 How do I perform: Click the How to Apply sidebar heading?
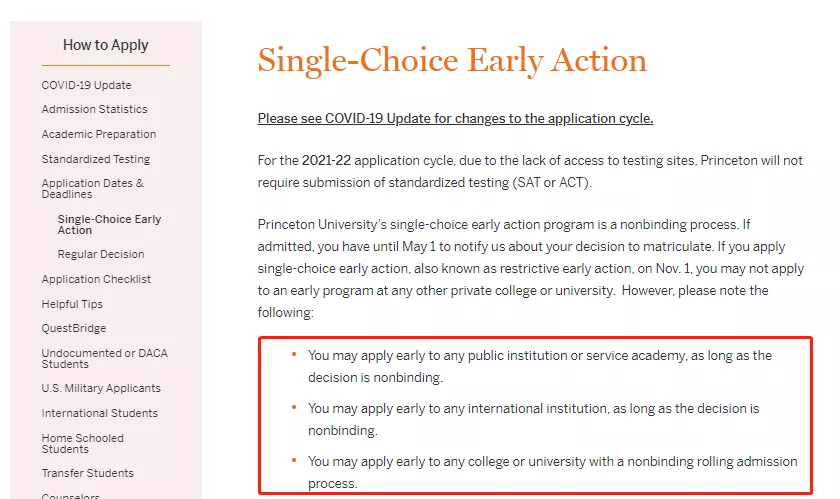pos(105,45)
